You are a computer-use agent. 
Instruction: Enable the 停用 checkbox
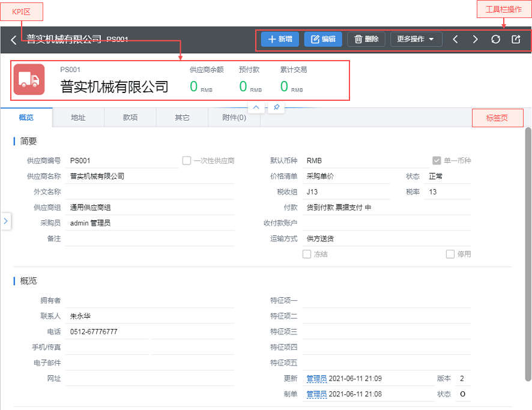click(450, 255)
